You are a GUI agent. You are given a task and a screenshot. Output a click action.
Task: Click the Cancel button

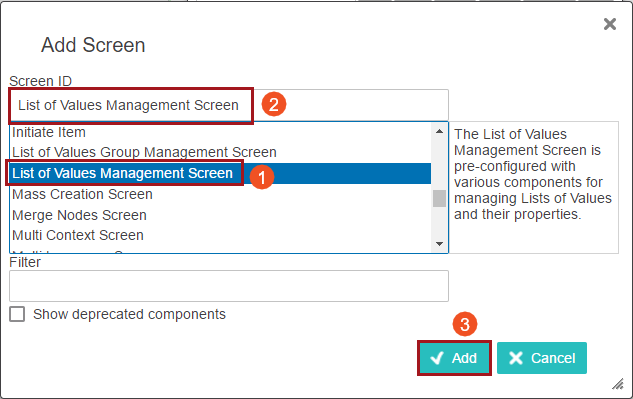click(x=542, y=358)
